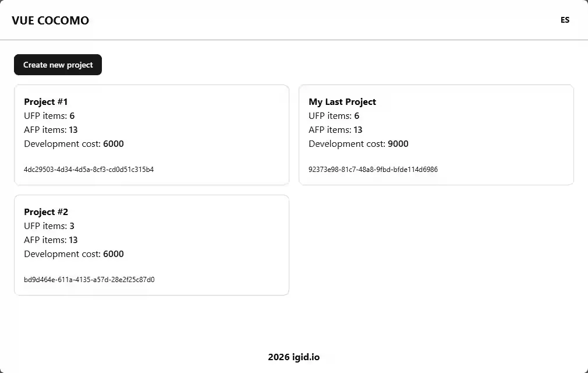Click the 9000 cost value
The width and height of the screenshot is (588, 373).
coord(398,143)
